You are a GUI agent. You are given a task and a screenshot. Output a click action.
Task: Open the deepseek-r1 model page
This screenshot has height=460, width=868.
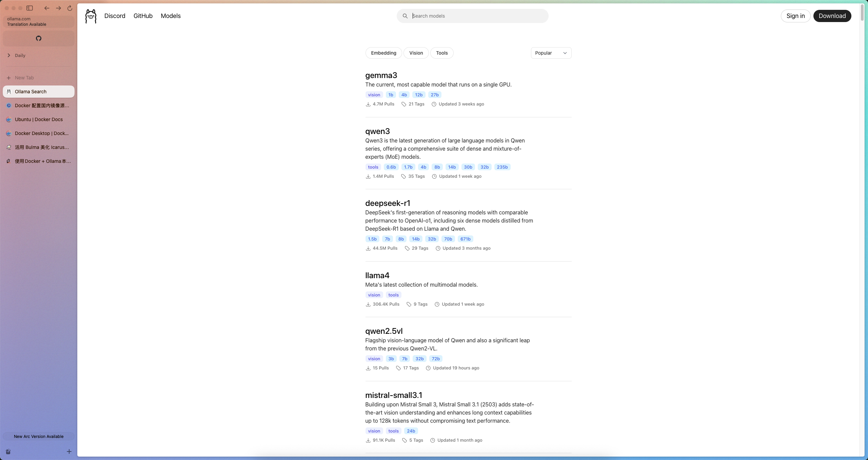point(388,203)
